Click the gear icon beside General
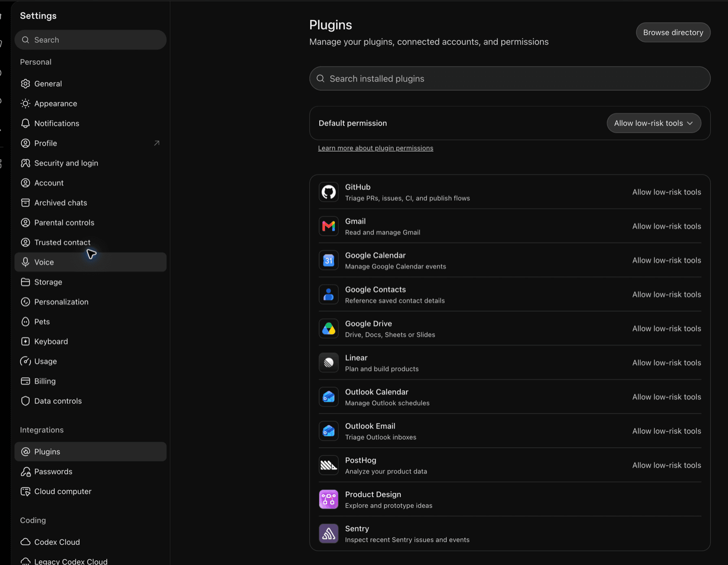The height and width of the screenshot is (565, 728). pos(25,84)
